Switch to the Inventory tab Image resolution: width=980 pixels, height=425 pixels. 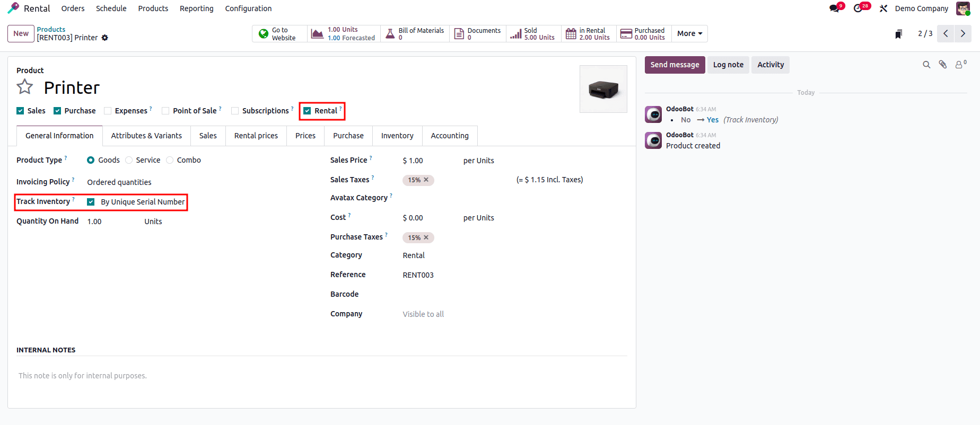click(397, 136)
